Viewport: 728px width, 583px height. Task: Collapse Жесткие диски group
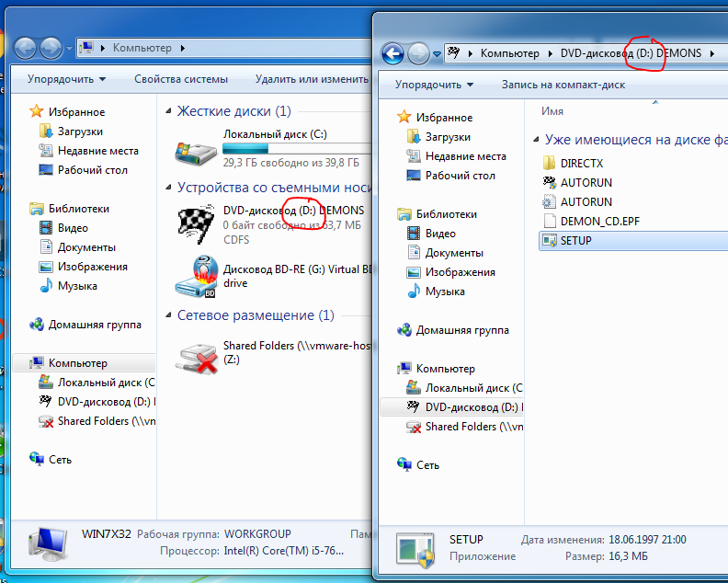(168, 111)
